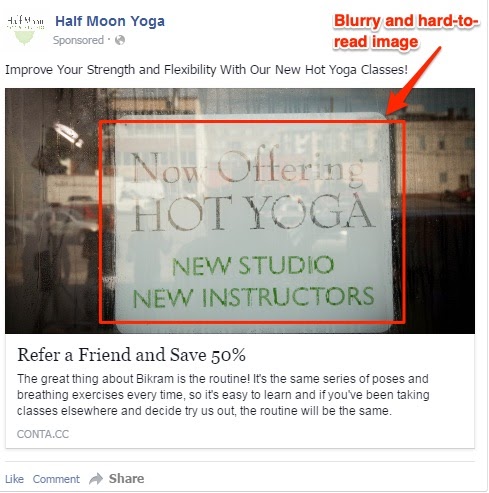Click the red Blurry and hard-to-read annotation

point(406,31)
